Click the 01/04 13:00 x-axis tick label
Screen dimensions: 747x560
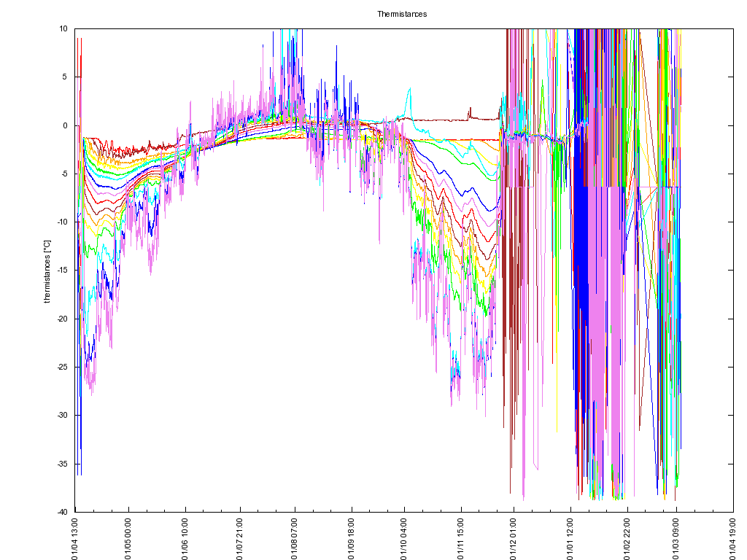pos(74,538)
